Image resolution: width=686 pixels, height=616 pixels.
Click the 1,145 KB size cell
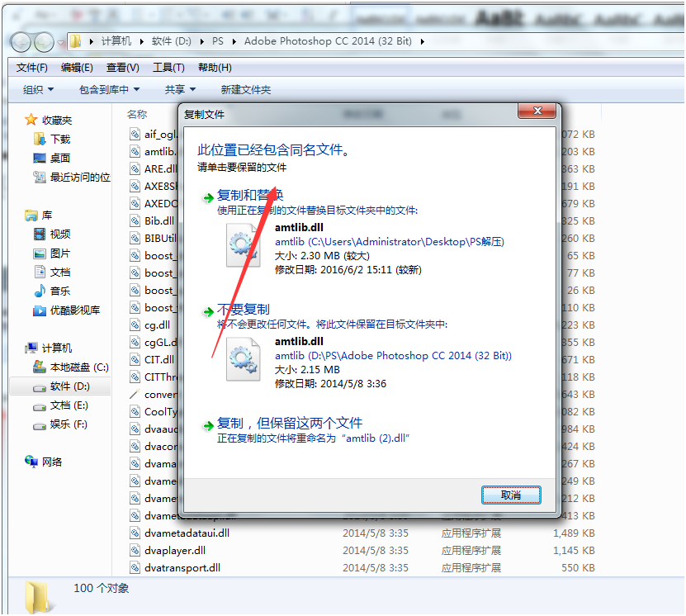pyautogui.click(x=574, y=551)
